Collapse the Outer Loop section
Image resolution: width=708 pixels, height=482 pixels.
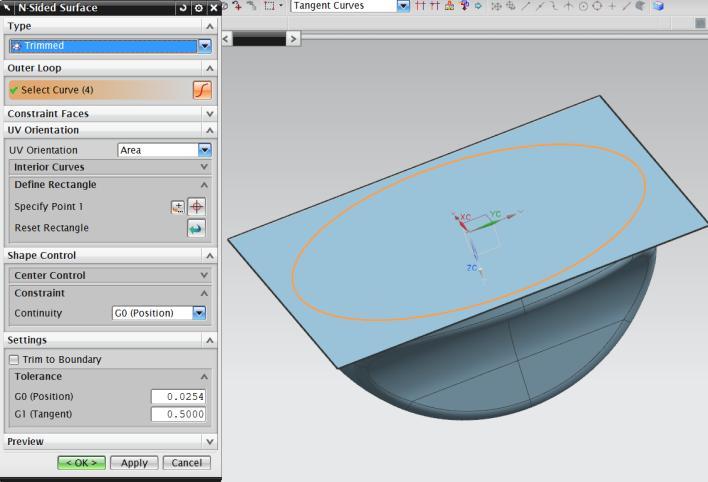210,69
